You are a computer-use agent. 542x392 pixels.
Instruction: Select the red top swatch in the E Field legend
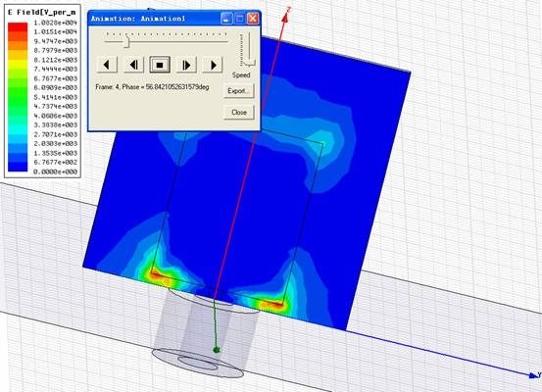tap(18, 27)
